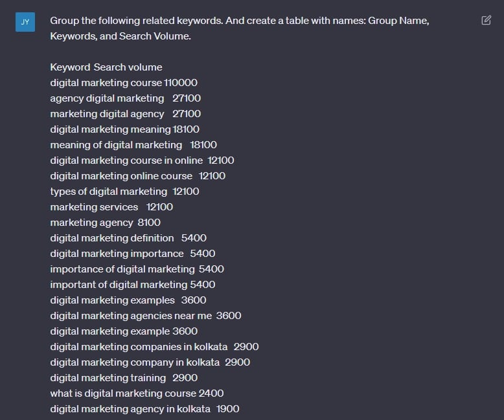
Task: Click the edit message pencil icon
Action: (x=486, y=20)
